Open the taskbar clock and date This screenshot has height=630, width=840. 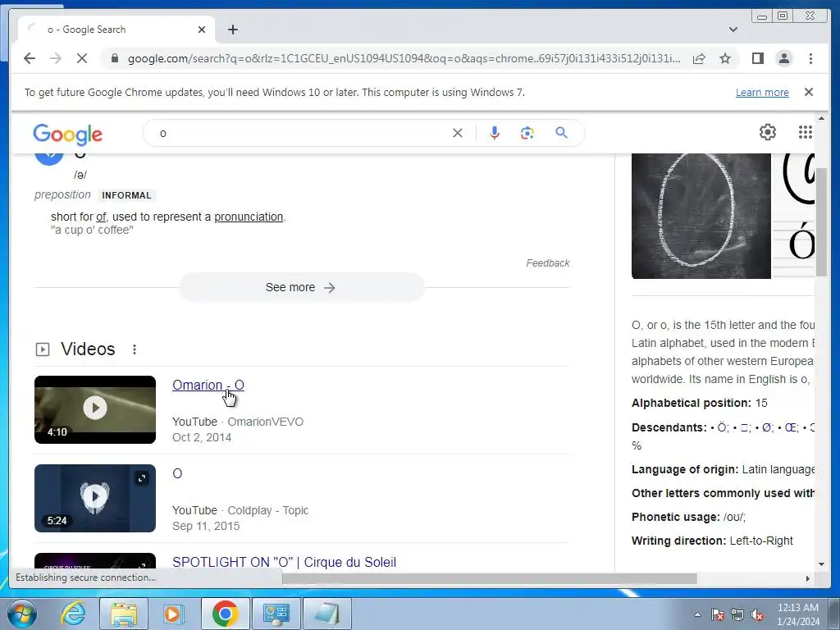[x=798, y=614]
